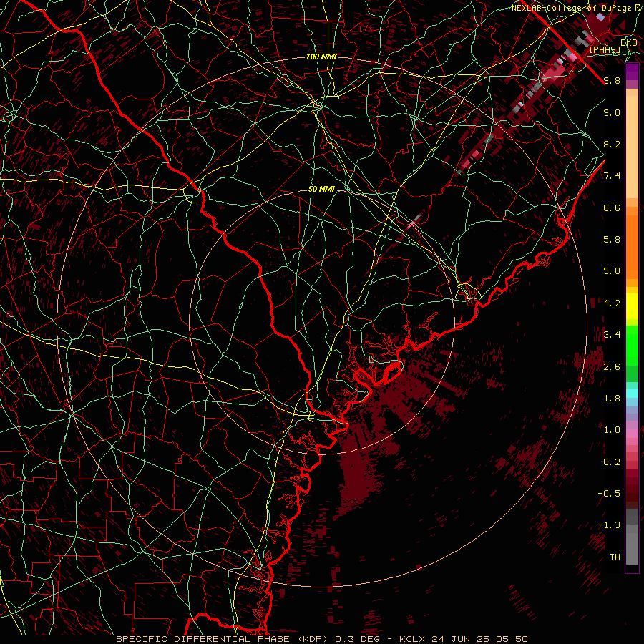The height and width of the screenshot is (644, 644).
Task: Click the yellow segment of color bar
Action: (x=632, y=306)
